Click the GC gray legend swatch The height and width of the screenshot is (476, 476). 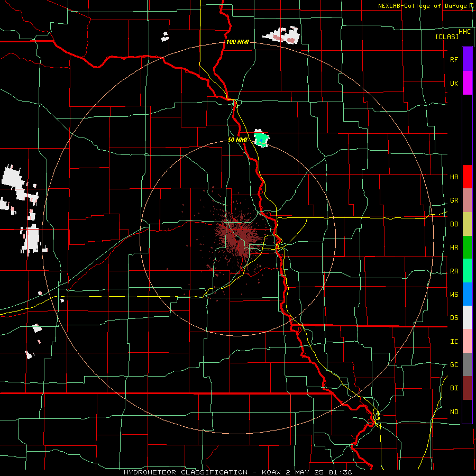467,364
